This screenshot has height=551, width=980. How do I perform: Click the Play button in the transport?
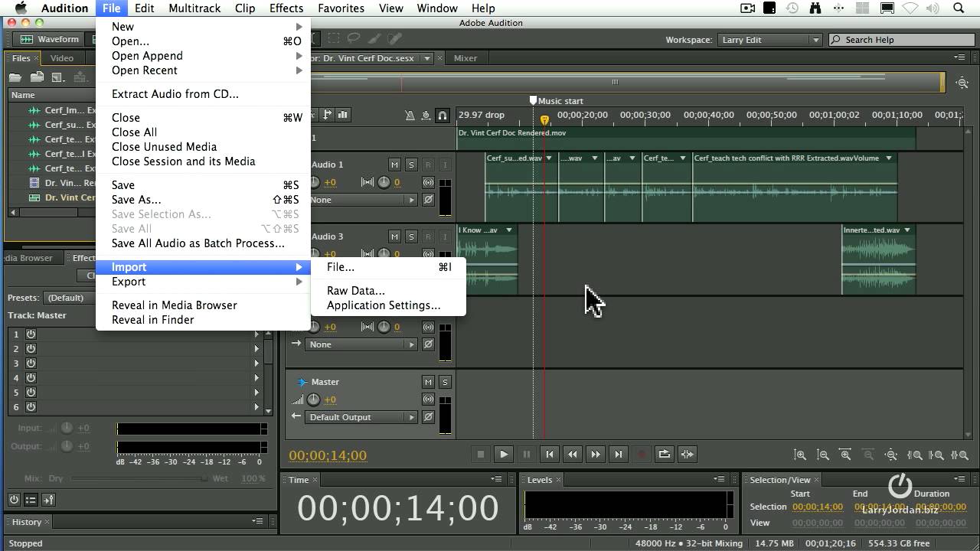point(504,455)
